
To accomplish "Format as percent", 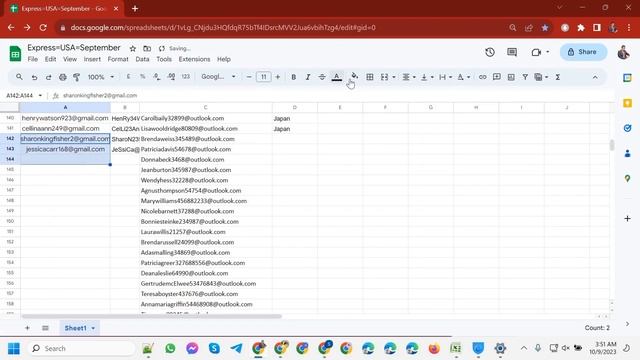I will [x=142, y=77].
